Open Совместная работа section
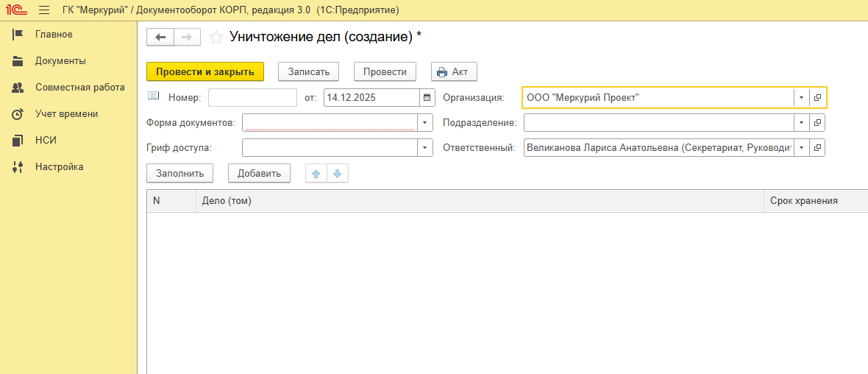 pos(79,88)
